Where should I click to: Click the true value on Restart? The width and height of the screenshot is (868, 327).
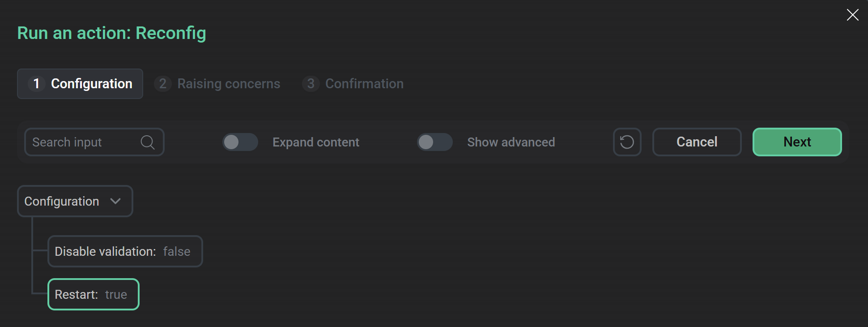click(116, 294)
